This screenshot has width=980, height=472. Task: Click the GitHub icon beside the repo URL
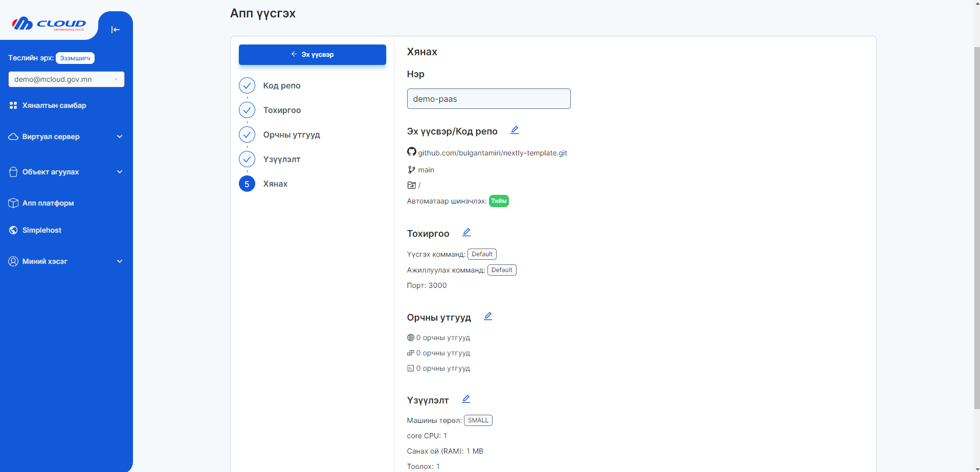pyautogui.click(x=412, y=152)
